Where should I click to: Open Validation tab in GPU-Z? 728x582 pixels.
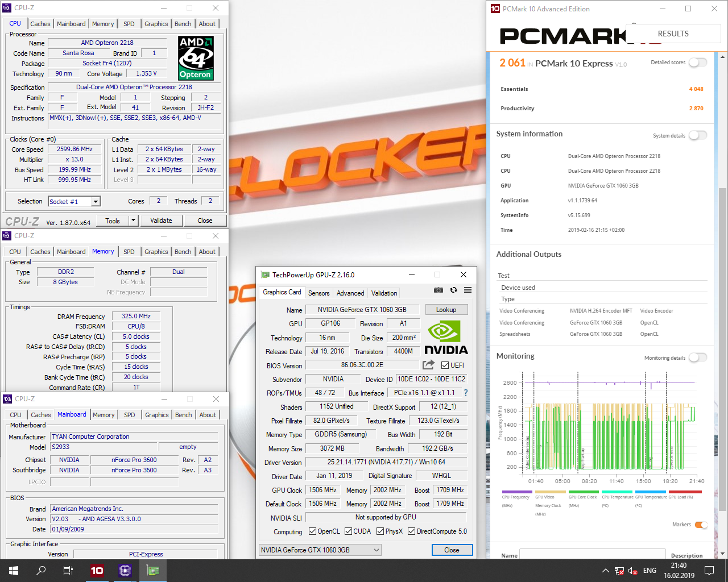click(x=384, y=293)
